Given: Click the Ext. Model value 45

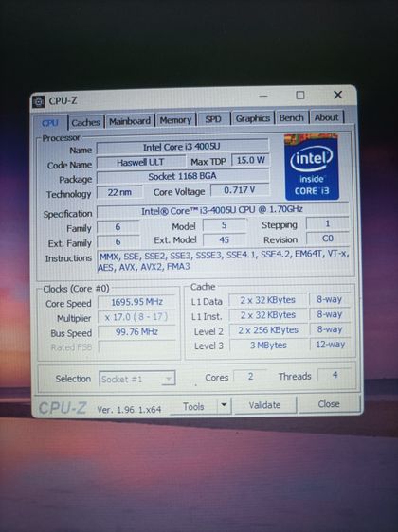Looking at the screenshot, I should [x=225, y=239].
